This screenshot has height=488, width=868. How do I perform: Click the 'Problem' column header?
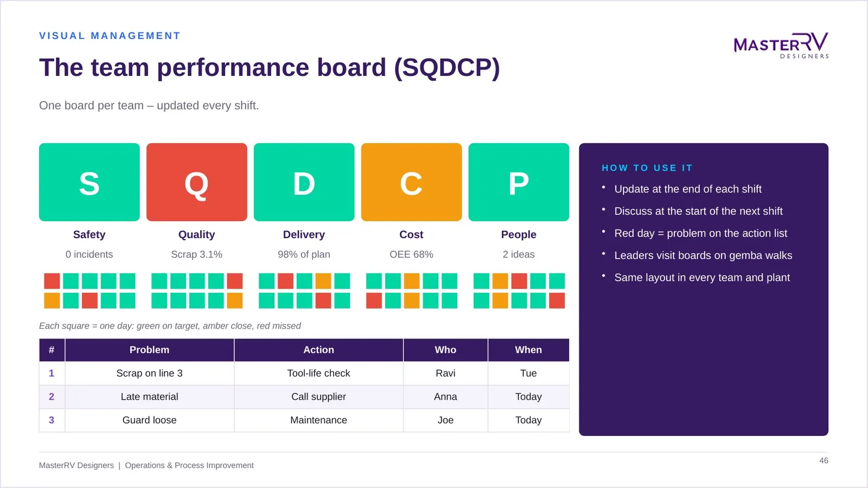pyautogui.click(x=150, y=350)
